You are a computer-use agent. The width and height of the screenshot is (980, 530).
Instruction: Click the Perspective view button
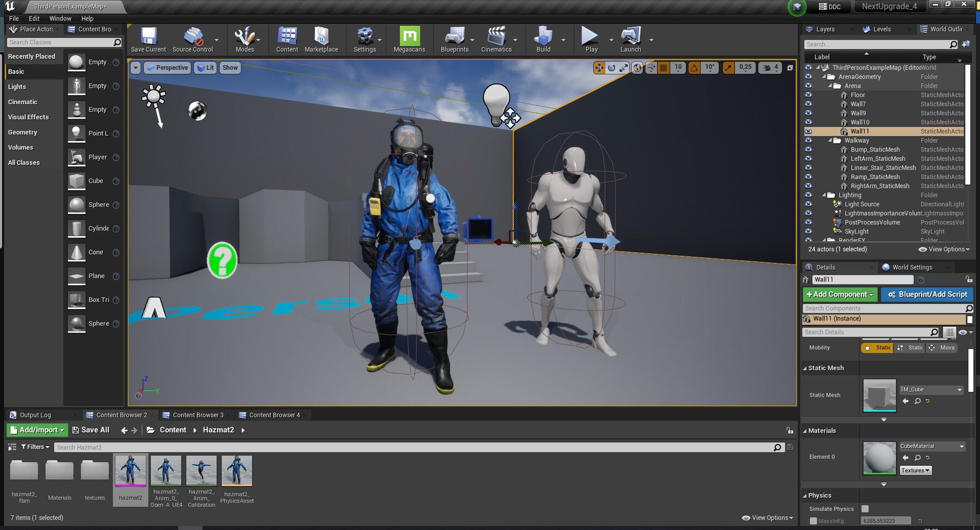(x=167, y=67)
